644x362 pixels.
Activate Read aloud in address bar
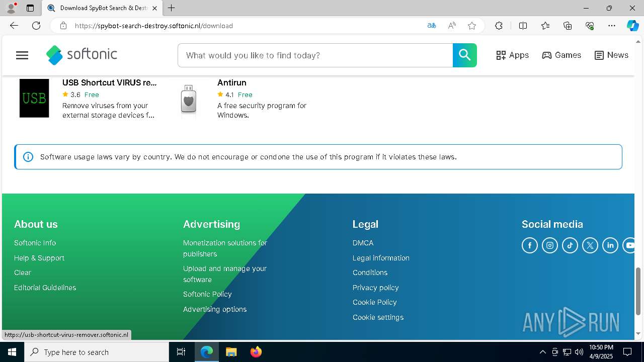[452, 26]
